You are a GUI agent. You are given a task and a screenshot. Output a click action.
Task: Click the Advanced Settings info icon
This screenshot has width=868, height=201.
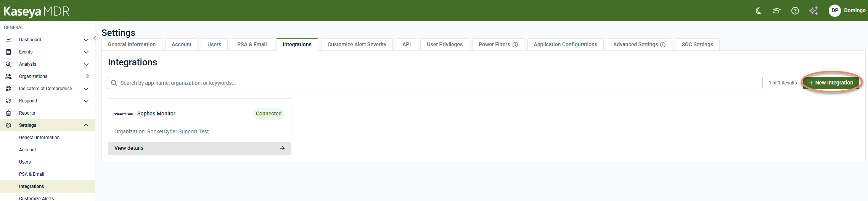click(x=663, y=45)
